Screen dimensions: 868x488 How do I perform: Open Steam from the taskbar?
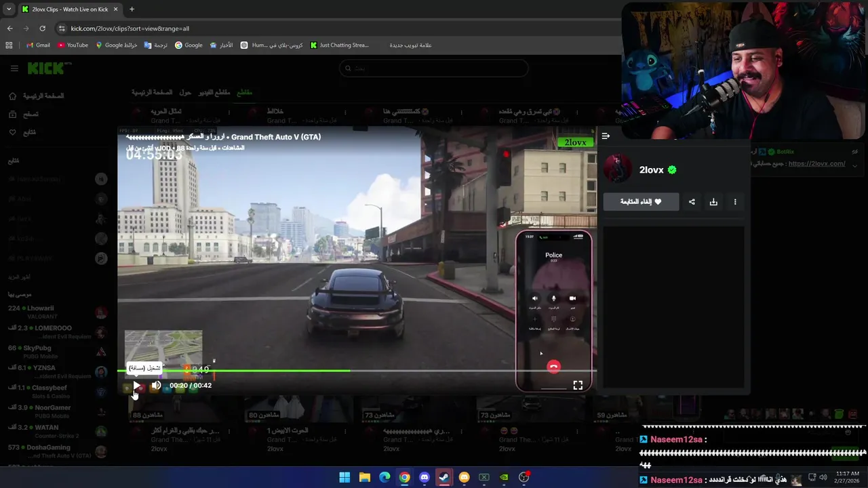[x=444, y=477]
